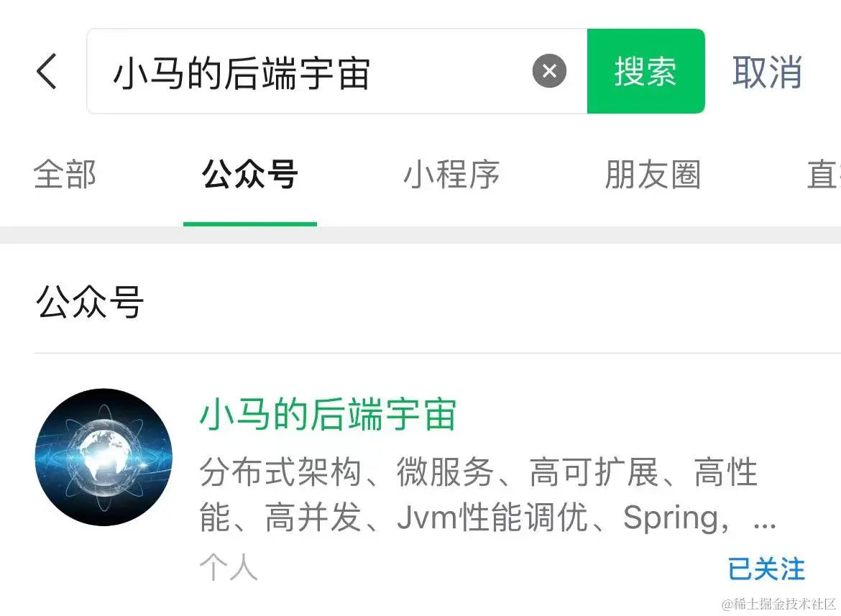Clear the search text with the X icon
The width and height of the screenshot is (841, 616).
(x=549, y=70)
